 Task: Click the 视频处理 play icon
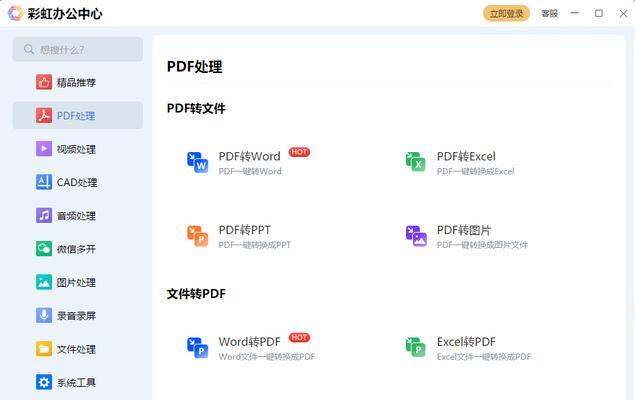pyautogui.click(x=44, y=149)
